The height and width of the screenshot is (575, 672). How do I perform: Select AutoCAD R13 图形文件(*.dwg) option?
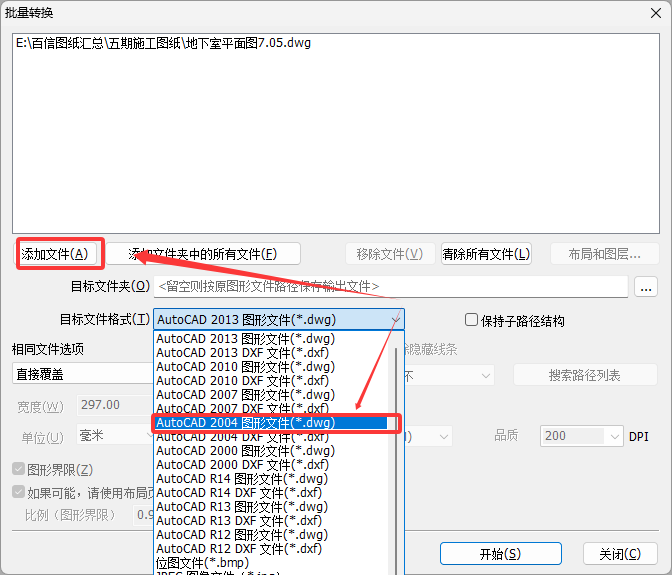pyautogui.click(x=271, y=507)
